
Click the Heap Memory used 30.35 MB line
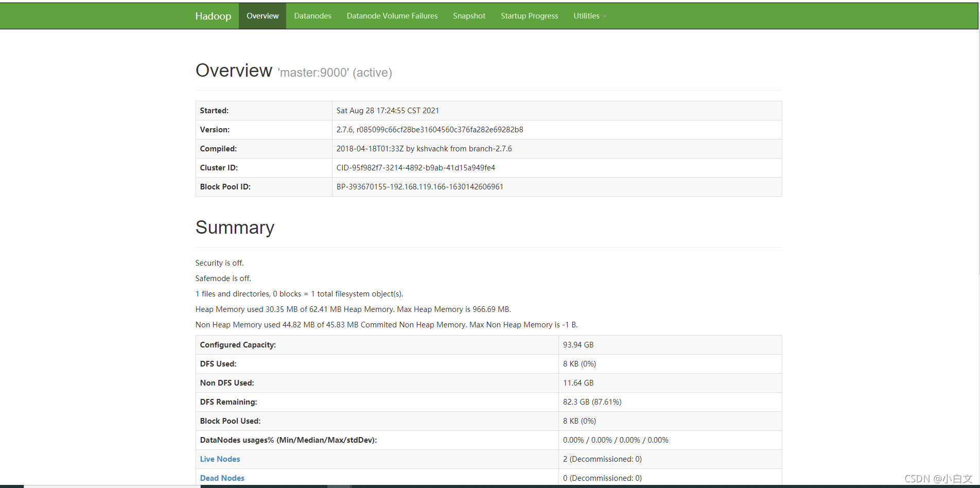[x=353, y=309]
